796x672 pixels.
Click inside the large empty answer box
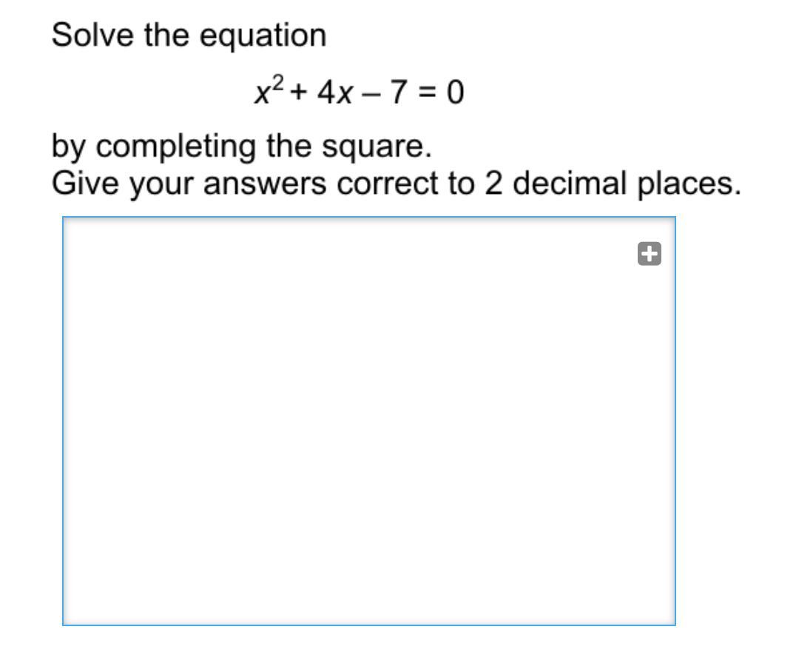(369, 421)
